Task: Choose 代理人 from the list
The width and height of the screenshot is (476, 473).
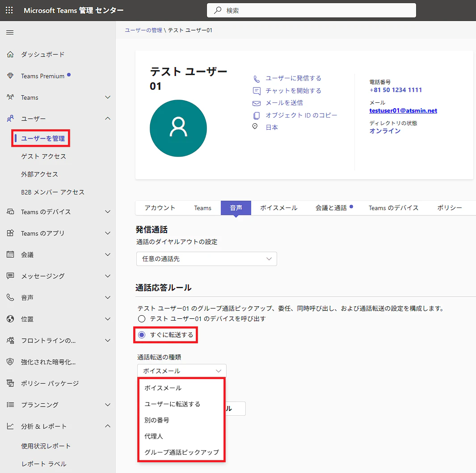Action: click(x=181, y=436)
